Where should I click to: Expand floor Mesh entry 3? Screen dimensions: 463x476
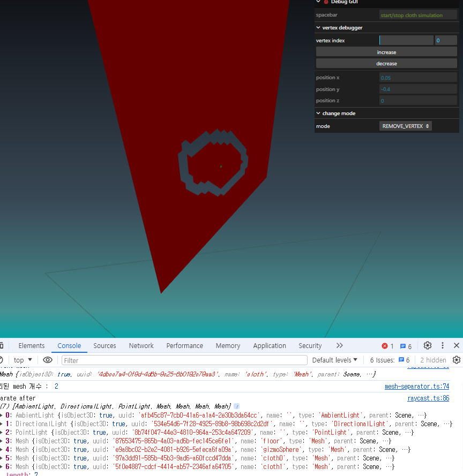[1, 441]
